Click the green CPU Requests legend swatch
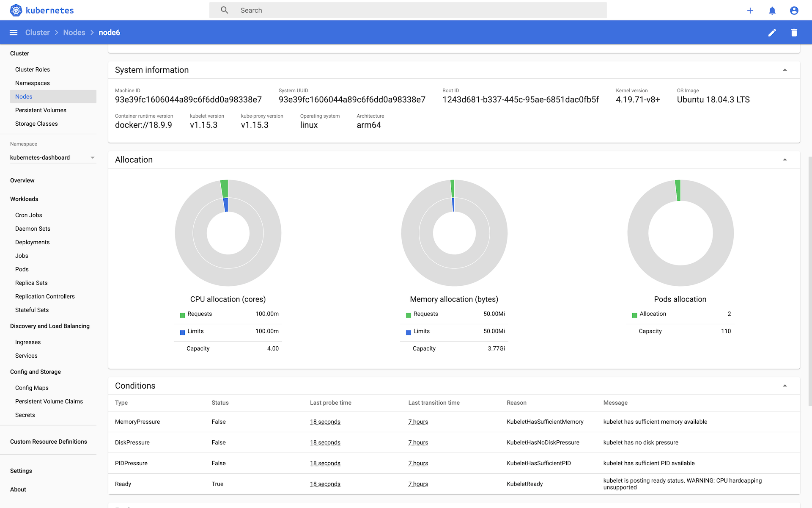This screenshot has width=812, height=508. (x=182, y=315)
